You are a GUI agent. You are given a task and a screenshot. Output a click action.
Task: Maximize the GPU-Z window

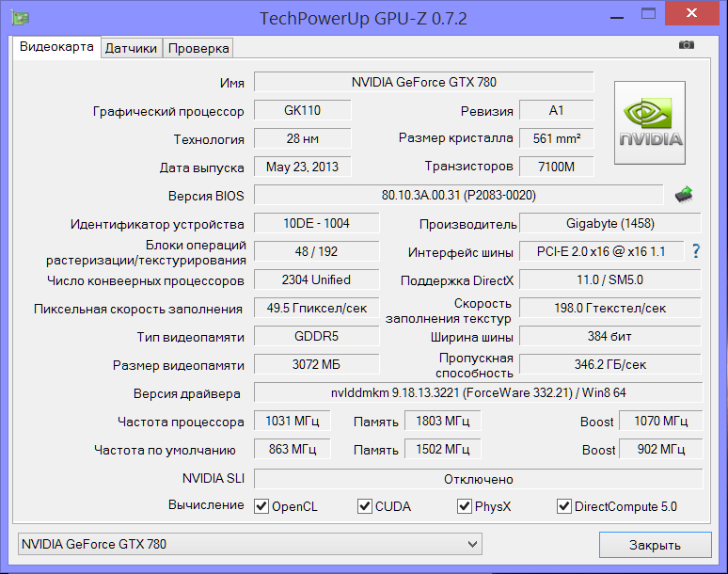(x=648, y=13)
